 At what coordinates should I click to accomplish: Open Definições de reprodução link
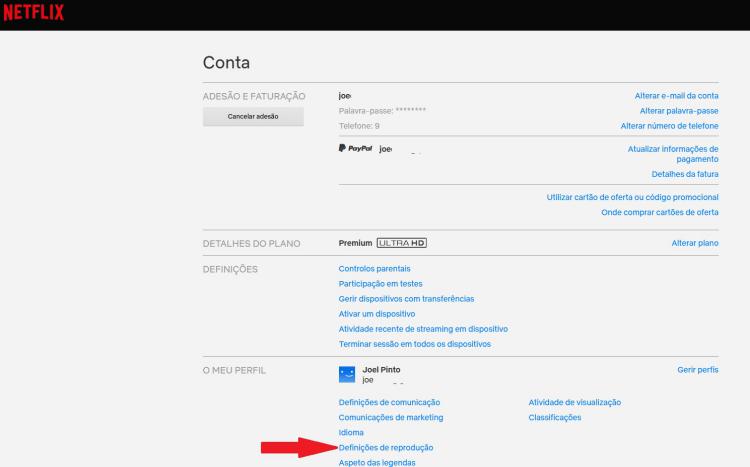(x=386, y=448)
